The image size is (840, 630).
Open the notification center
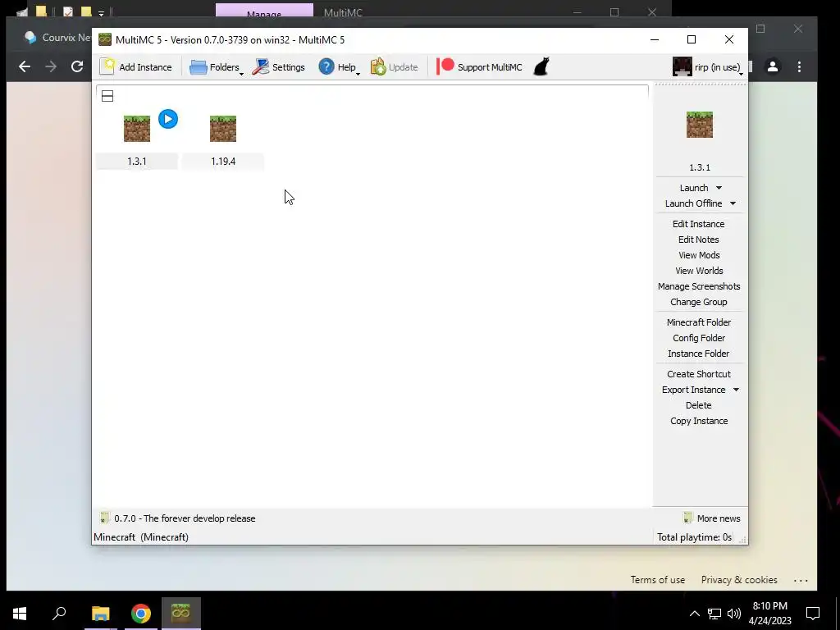pyautogui.click(x=813, y=614)
